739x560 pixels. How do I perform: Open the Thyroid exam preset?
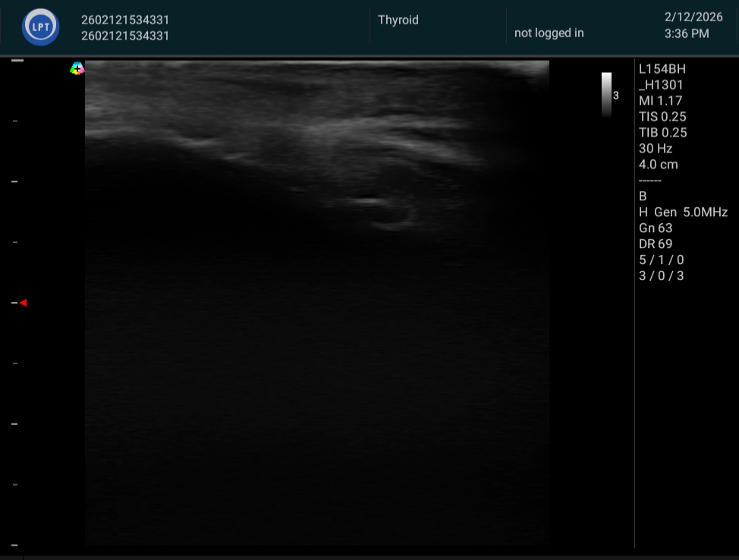(398, 20)
